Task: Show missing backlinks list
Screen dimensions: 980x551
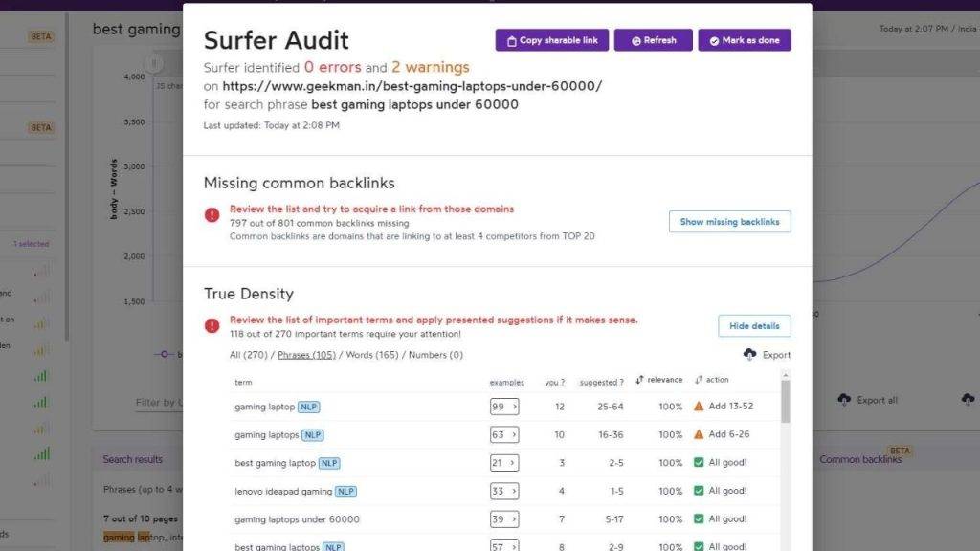Action: [x=729, y=222]
